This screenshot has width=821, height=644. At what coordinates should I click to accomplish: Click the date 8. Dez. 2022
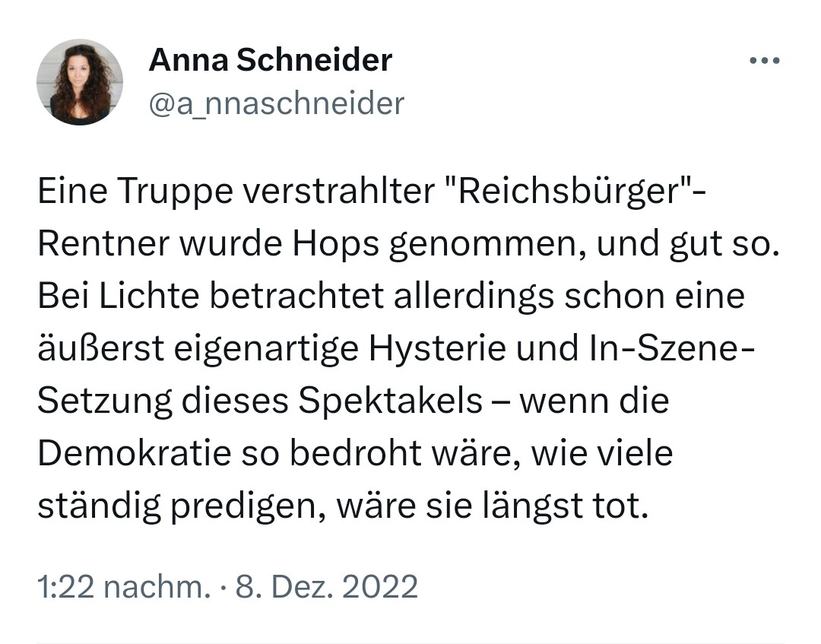pyautogui.click(x=327, y=586)
